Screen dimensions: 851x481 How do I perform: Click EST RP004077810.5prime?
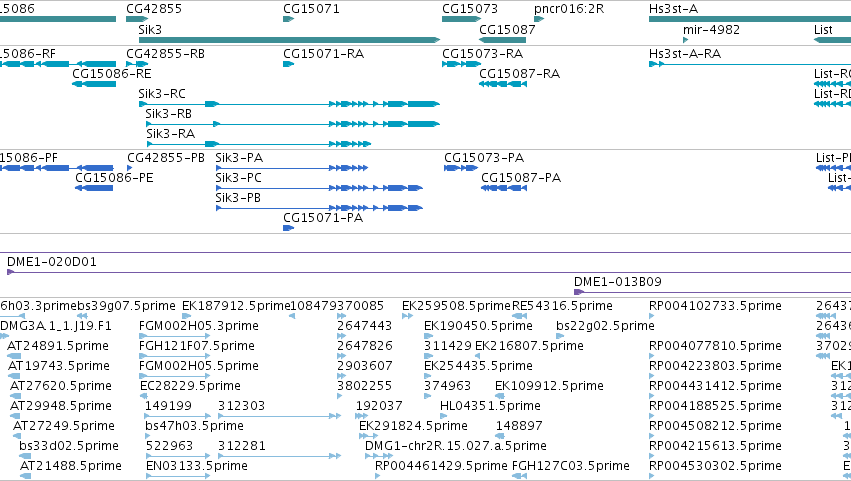715,346
